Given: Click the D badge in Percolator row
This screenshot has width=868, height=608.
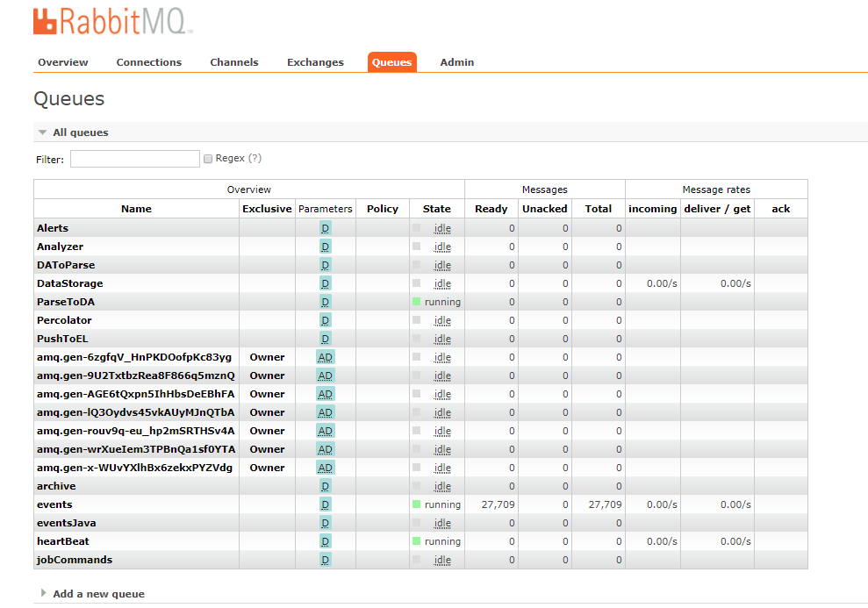Looking at the screenshot, I should pos(326,320).
